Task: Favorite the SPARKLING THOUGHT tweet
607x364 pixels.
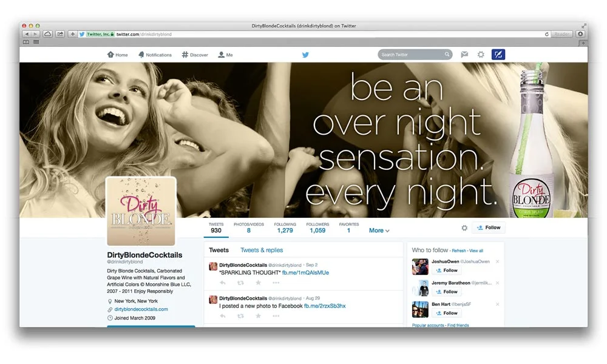Action: tap(258, 283)
